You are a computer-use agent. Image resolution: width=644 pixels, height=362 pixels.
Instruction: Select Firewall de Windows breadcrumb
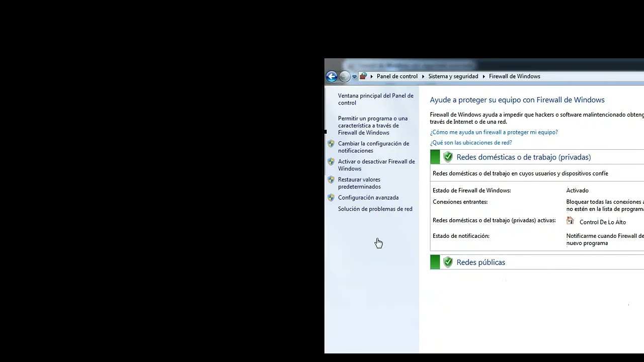(x=514, y=76)
